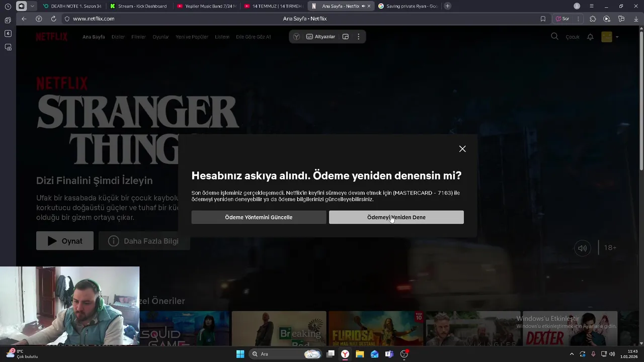This screenshot has height=362, width=644.
Task: Click the www.netflix.com address field
Action: click(x=94, y=19)
